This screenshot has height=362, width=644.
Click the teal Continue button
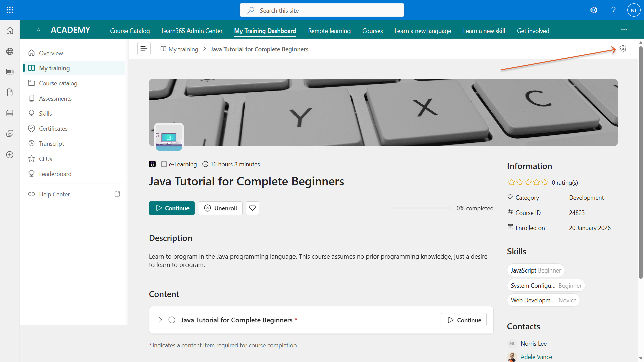coord(171,208)
